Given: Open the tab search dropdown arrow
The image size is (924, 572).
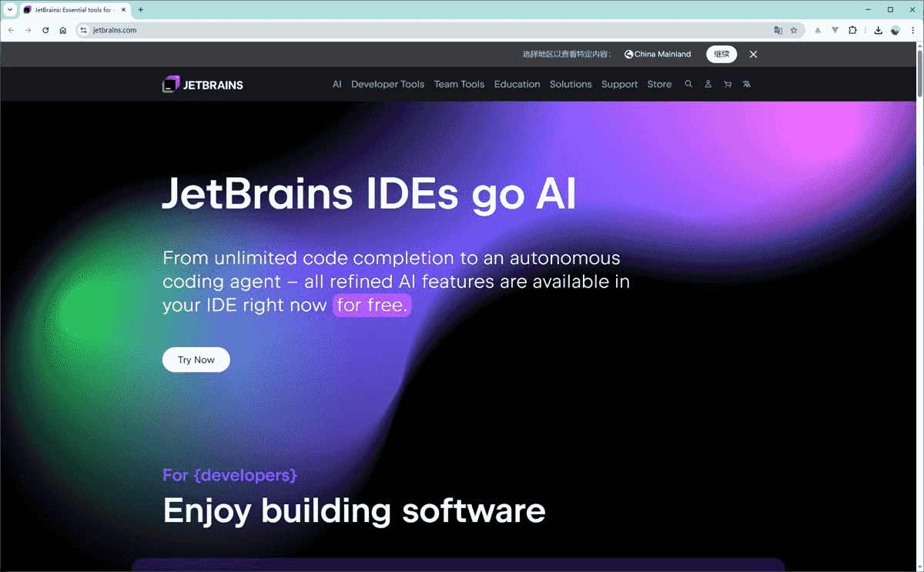Looking at the screenshot, I should 10,10.
